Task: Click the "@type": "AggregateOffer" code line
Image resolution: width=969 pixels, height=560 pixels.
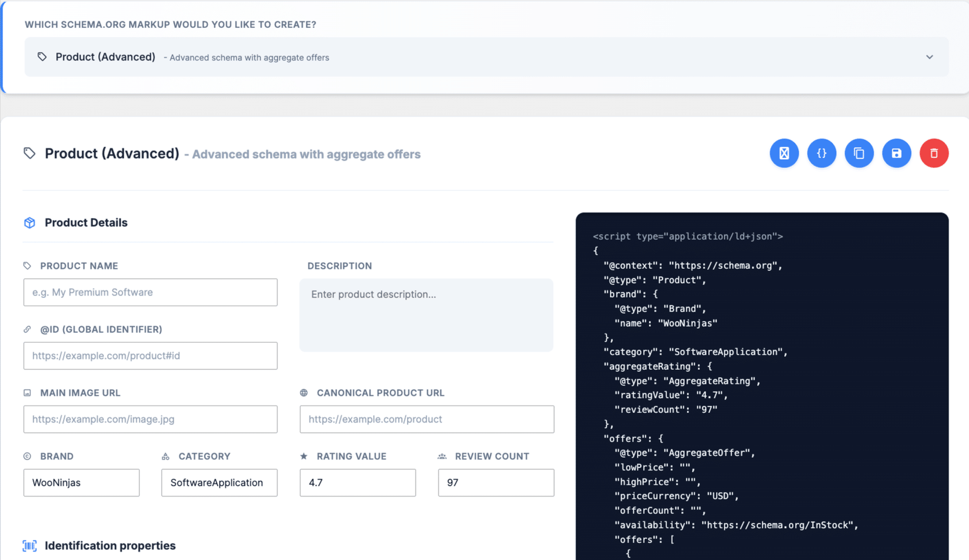Action: 685,453
